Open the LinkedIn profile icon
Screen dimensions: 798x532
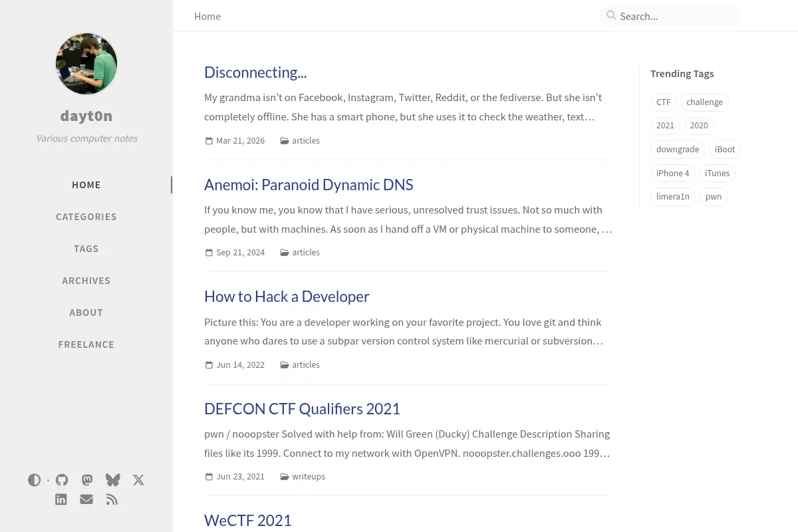[x=61, y=499]
